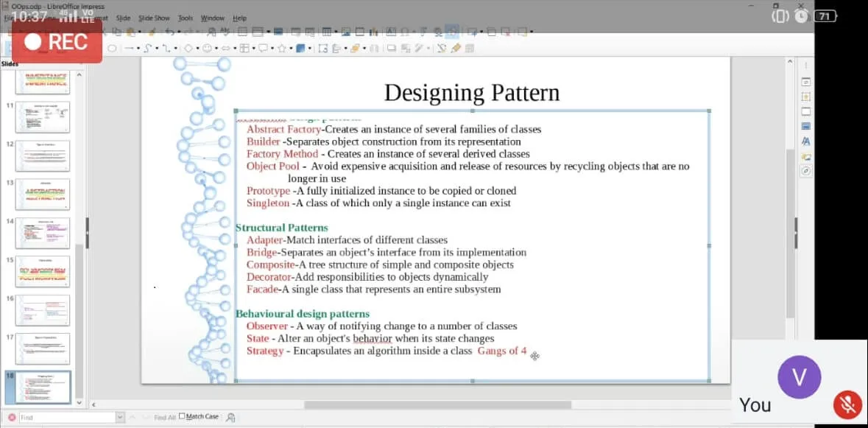868x428 pixels.
Task: Open sidebar Gallery deck
Action: coord(806,156)
